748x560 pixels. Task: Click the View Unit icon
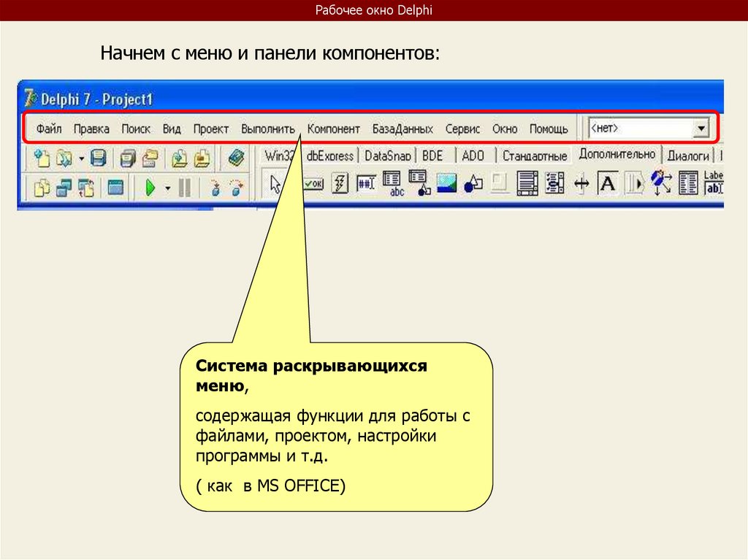click(x=42, y=188)
